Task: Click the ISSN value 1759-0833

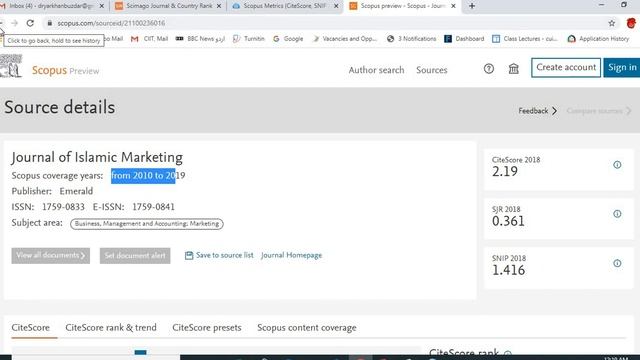Action: pos(63,207)
